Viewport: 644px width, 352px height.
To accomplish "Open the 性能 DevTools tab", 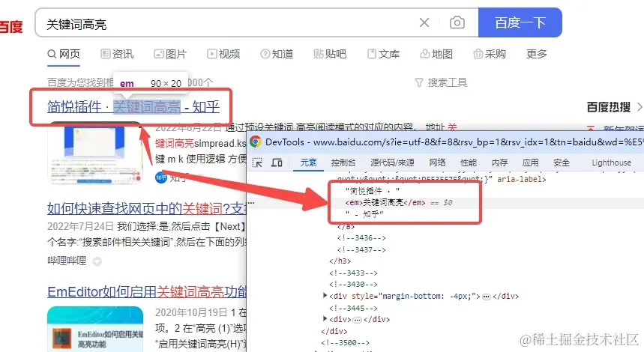I will [x=469, y=163].
